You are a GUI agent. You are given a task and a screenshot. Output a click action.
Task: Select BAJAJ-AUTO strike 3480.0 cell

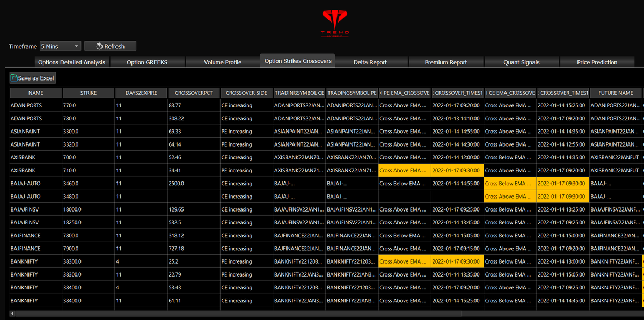pos(89,197)
